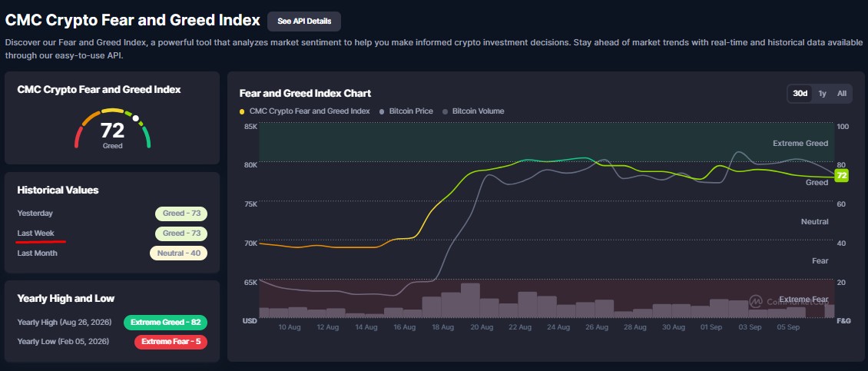Click the tallest volume bar near 20 Aug
This screenshot has height=371, width=868.
[470, 300]
